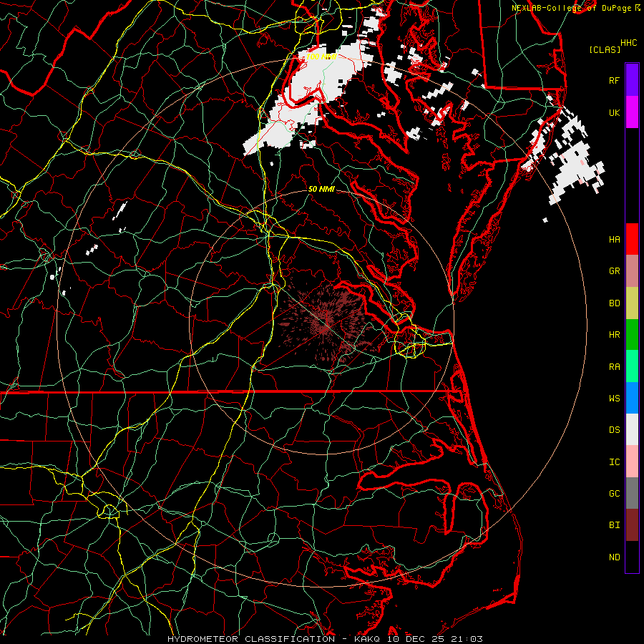Click the brown biological echo at radar center
The width and height of the screenshot is (644, 644).
pos(326,323)
